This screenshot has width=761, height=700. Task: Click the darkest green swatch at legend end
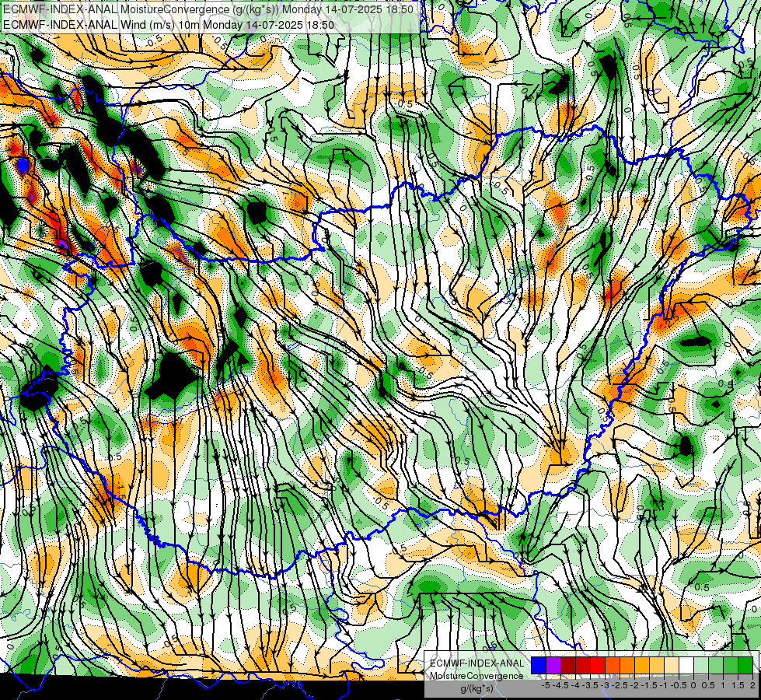(x=745, y=665)
